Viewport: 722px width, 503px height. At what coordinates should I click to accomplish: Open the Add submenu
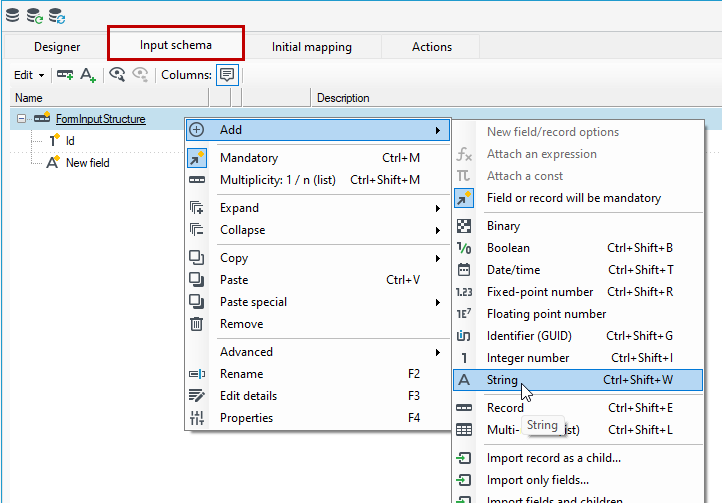318,130
